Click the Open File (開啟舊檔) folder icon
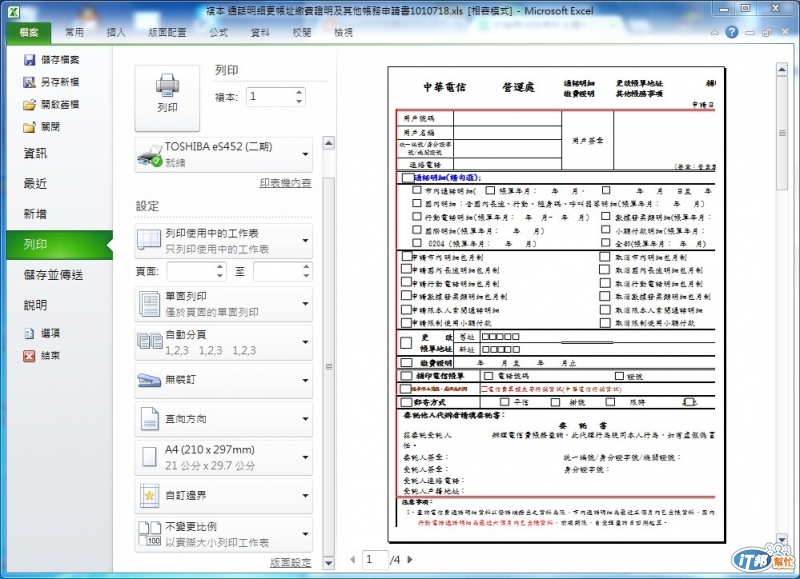 tap(30, 105)
